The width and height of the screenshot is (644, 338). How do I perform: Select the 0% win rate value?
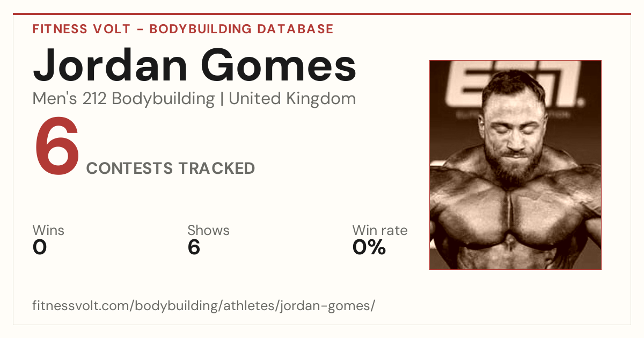[x=369, y=247]
